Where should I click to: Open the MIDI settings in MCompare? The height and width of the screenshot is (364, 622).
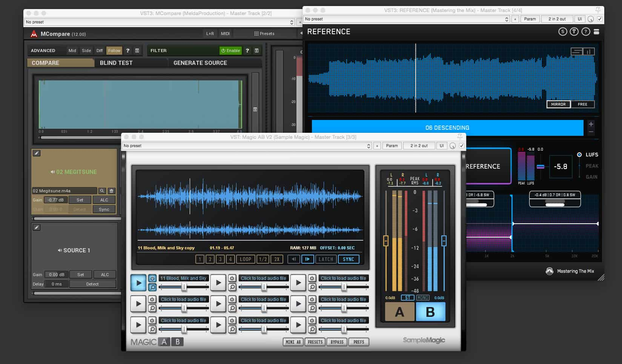(x=225, y=34)
